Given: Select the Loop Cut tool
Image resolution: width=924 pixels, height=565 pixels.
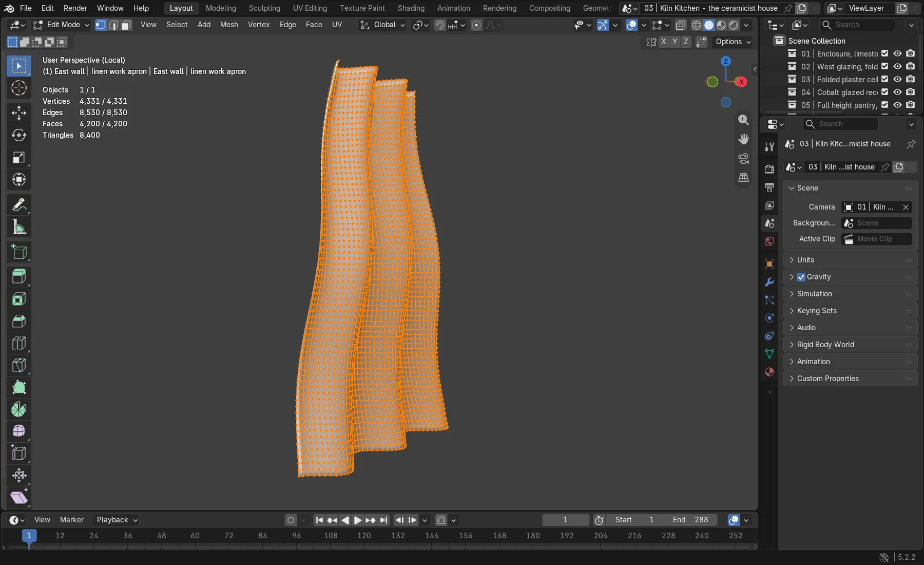Looking at the screenshot, I should (19, 343).
